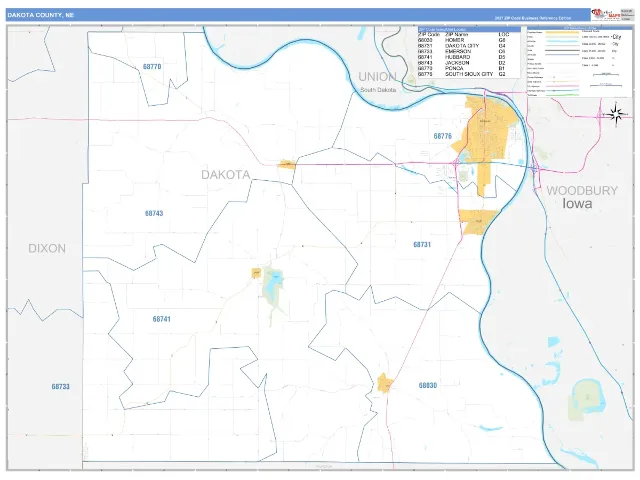Click the DAKOTA county name label
The width and height of the screenshot is (640, 480).
[226, 175]
